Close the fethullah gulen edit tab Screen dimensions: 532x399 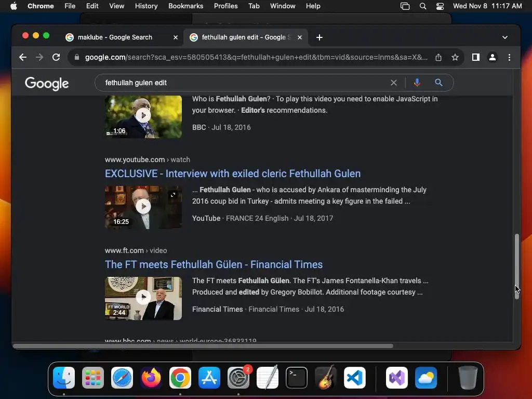[x=300, y=37]
